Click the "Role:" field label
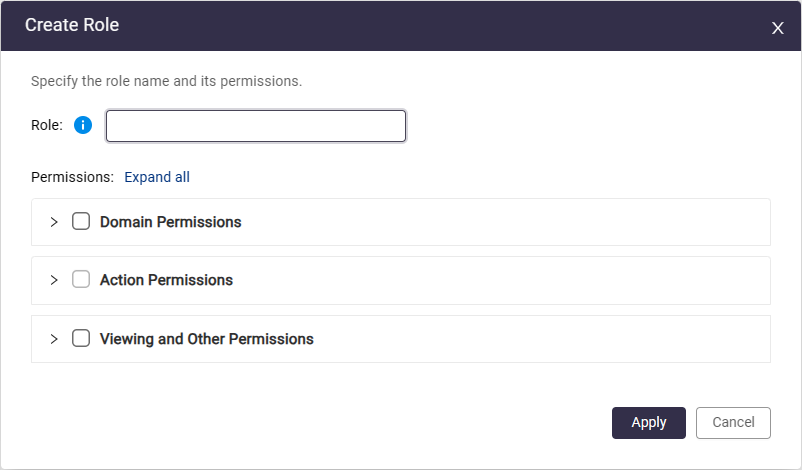Viewport: 802px width, 470px height. coord(47,125)
